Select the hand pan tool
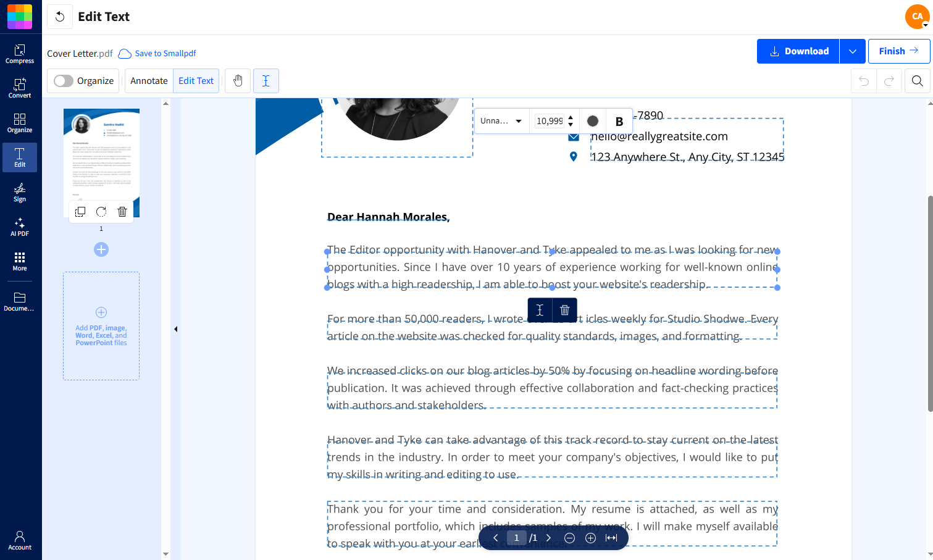933x560 pixels. click(x=237, y=80)
